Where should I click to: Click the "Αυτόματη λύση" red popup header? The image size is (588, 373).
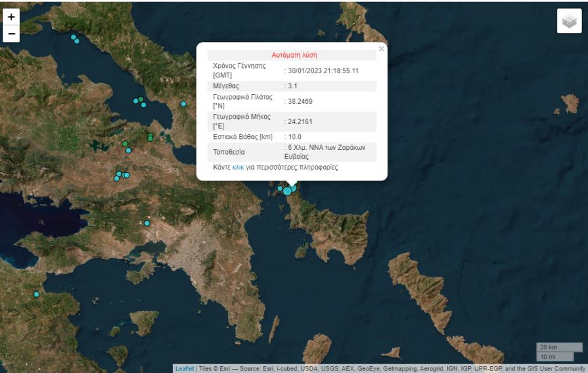pos(294,55)
